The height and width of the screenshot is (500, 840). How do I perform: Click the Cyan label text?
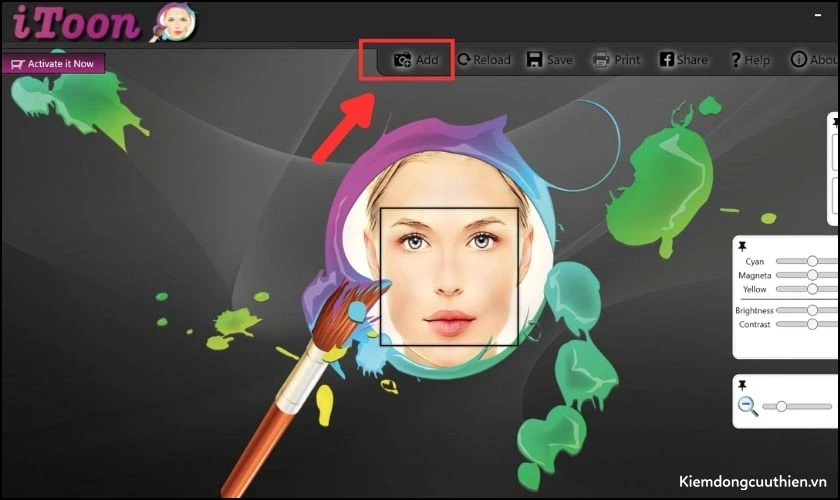[754, 262]
